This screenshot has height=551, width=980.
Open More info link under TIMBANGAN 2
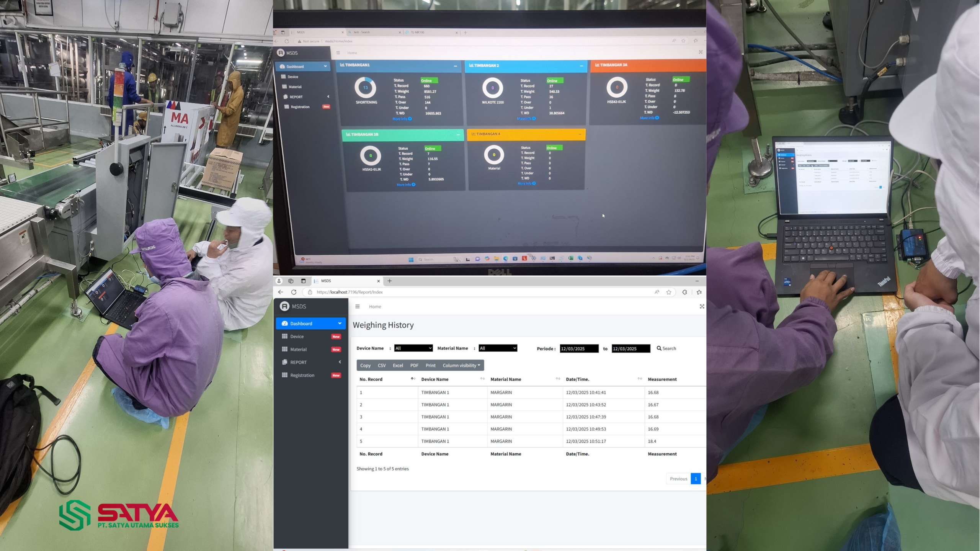click(x=526, y=118)
